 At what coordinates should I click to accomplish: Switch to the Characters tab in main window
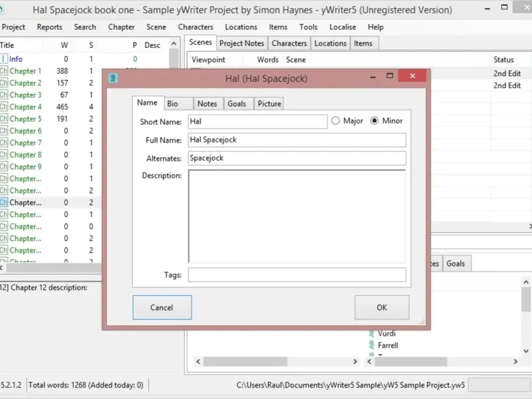point(289,43)
